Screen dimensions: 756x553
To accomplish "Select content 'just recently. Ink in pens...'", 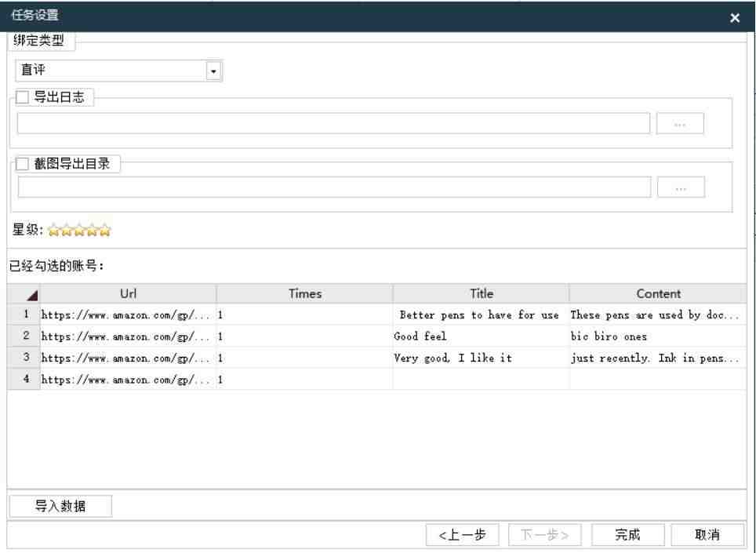I will [654, 358].
